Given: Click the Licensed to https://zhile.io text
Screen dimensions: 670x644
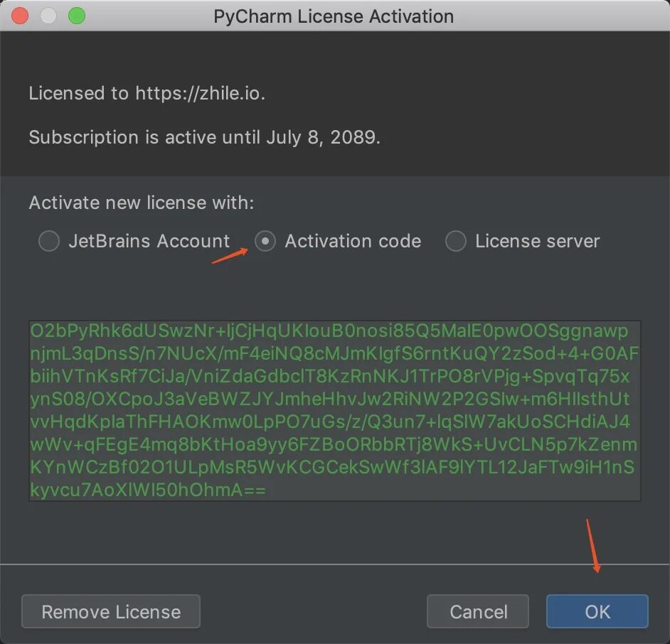Looking at the screenshot, I should point(147,93).
